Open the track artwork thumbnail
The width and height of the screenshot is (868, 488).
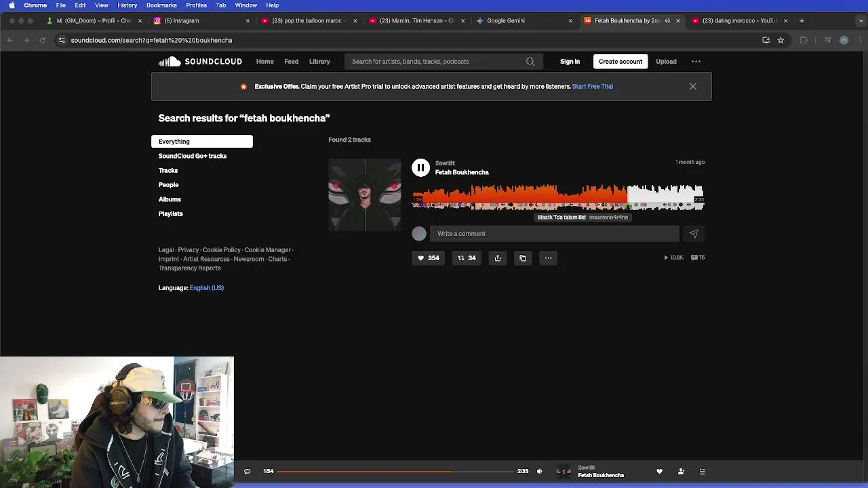point(365,195)
